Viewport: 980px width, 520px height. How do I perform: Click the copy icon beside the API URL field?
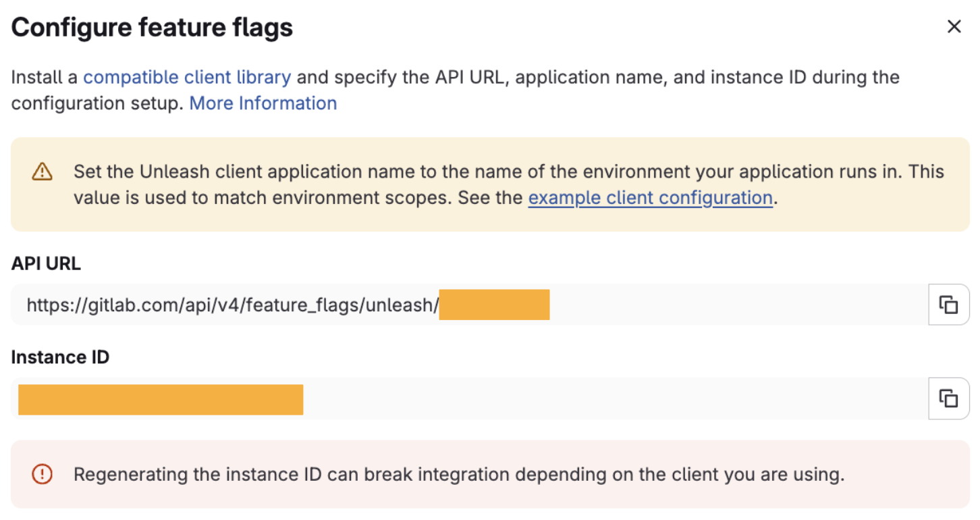point(949,305)
